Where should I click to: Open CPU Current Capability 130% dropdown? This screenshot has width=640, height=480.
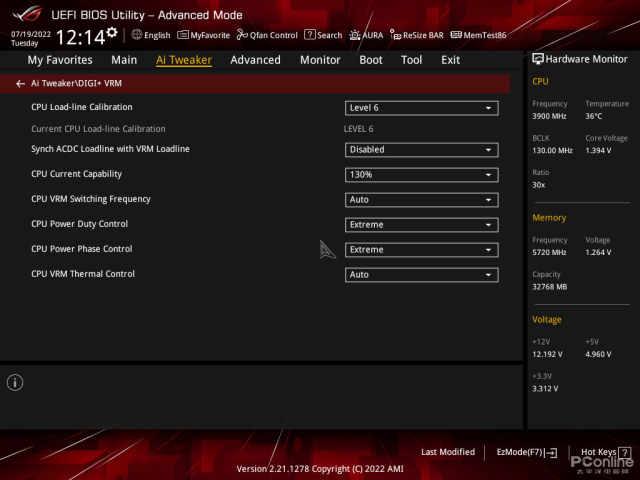422,175
